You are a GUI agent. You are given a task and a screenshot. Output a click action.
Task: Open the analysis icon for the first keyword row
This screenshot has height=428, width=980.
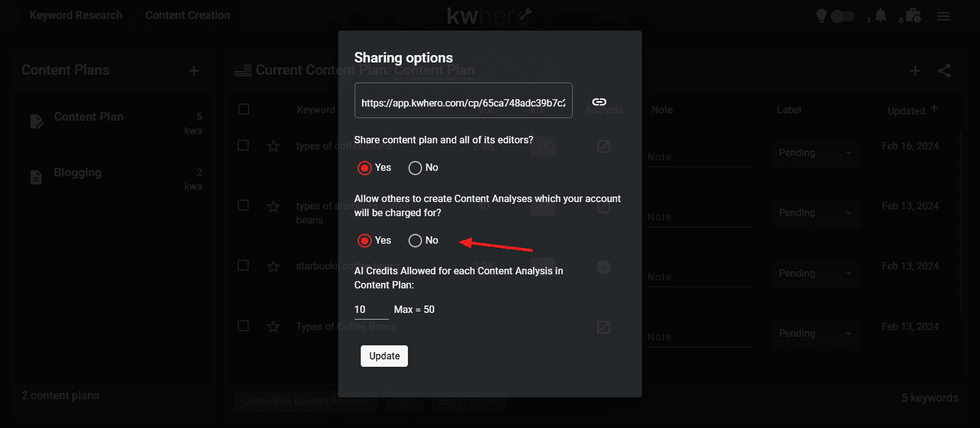coord(603,146)
